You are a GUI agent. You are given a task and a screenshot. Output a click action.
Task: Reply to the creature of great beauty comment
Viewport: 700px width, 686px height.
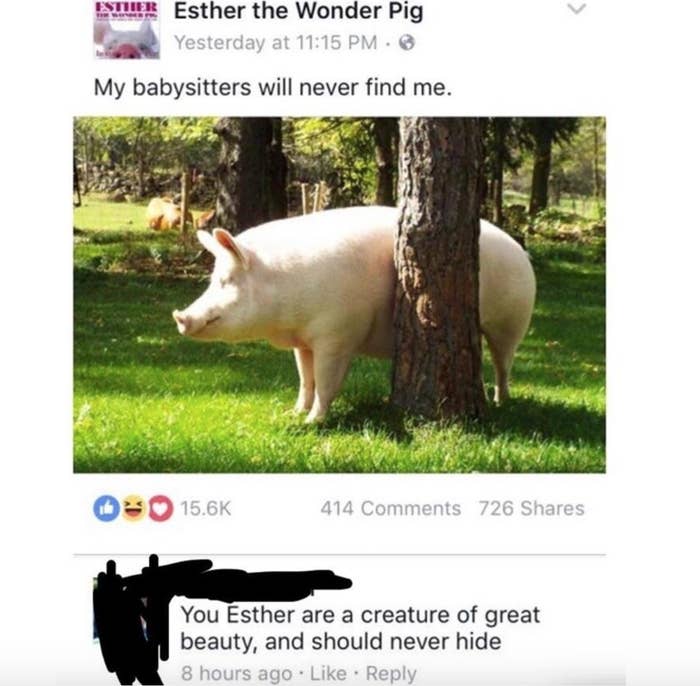pyautogui.click(x=391, y=674)
